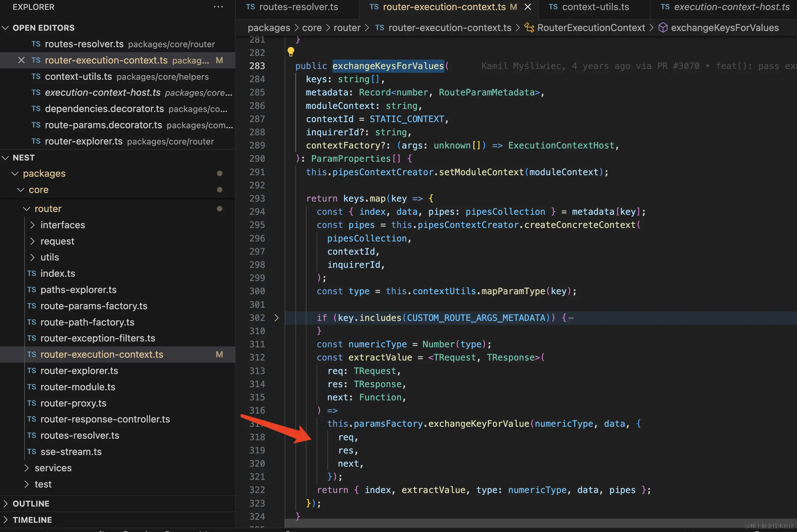Close router-execution-context.ts in Open Editors list
Screen dimensions: 797x532
(21, 60)
